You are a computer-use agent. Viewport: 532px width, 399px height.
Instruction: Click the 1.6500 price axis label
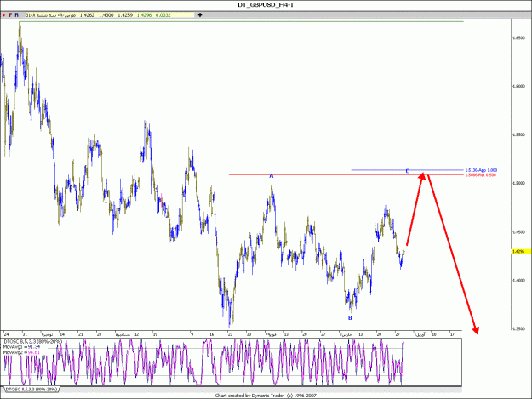click(518, 37)
